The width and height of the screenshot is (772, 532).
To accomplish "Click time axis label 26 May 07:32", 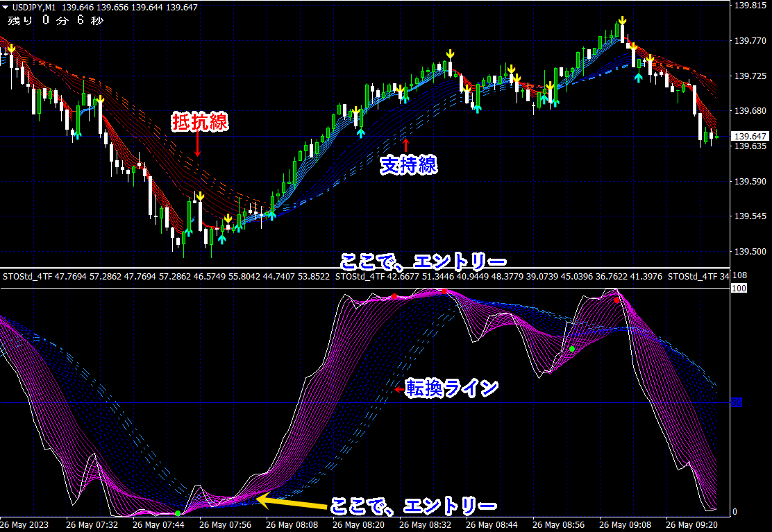I will tap(92, 525).
